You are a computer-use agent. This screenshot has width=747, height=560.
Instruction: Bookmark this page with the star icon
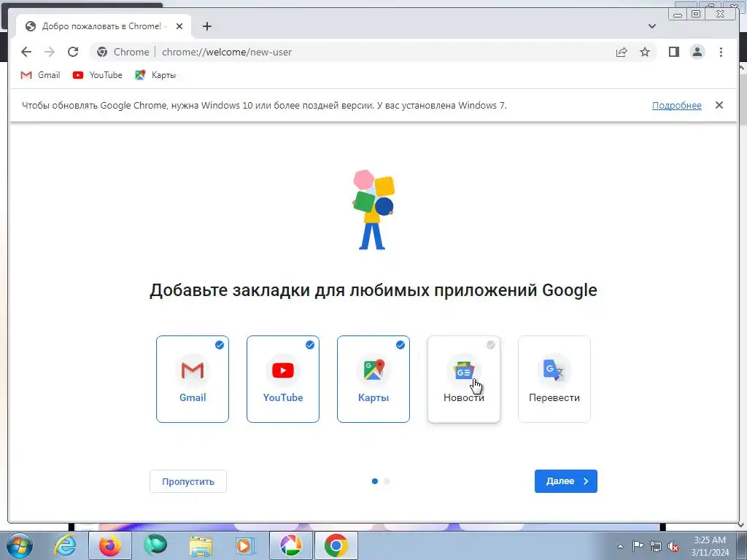[x=645, y=52]
